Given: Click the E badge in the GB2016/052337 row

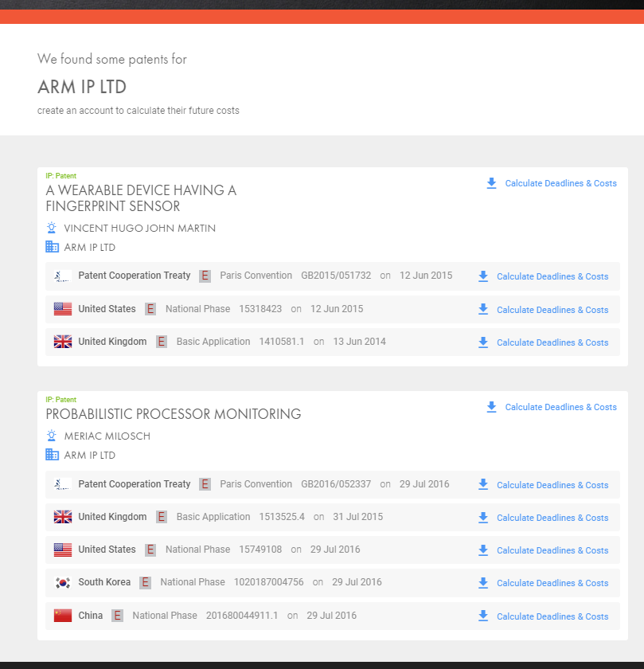Looking at the screenshot, I should [205, 484].
